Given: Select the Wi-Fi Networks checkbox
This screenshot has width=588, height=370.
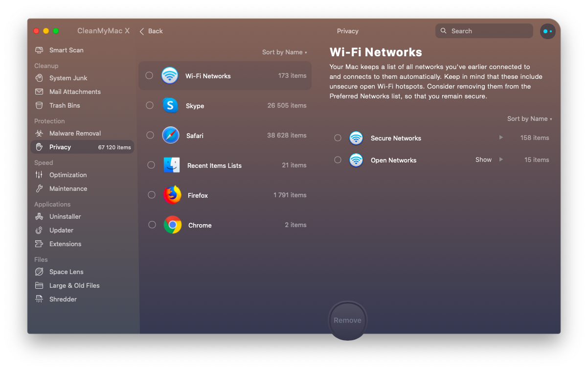Looking at the screenshot, I should pos(149,75).
